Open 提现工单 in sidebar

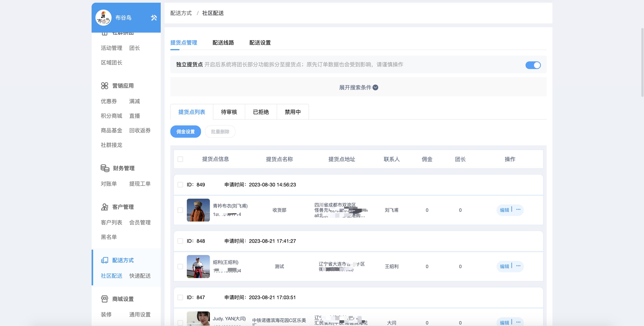[140, 184]
